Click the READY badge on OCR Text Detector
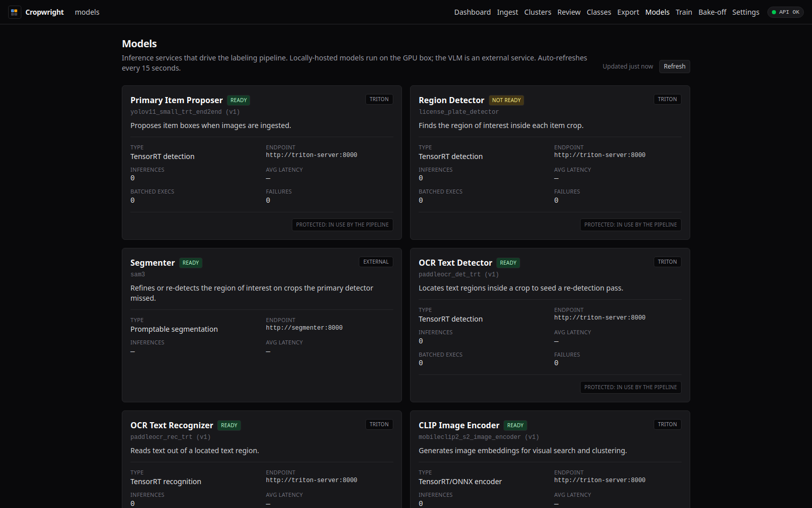This screenshot has height=508, width=812. pyautogui.click(x=508, y=263)
